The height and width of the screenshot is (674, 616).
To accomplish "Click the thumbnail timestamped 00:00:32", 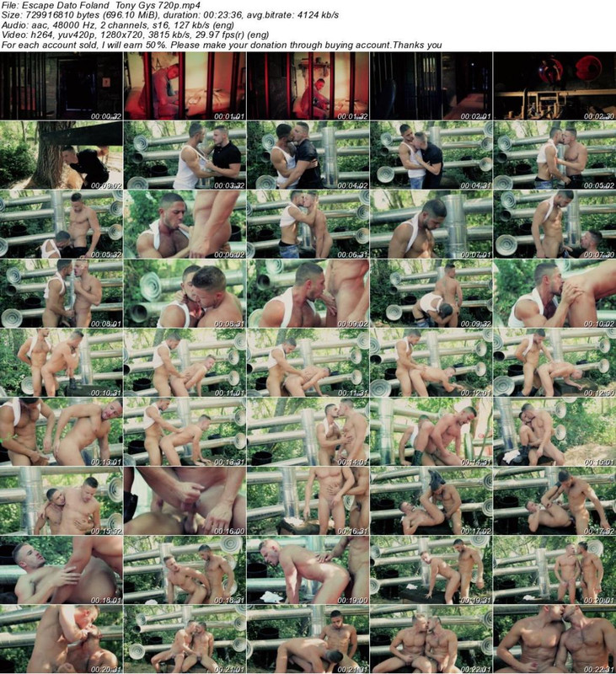I will click(62, 84).
